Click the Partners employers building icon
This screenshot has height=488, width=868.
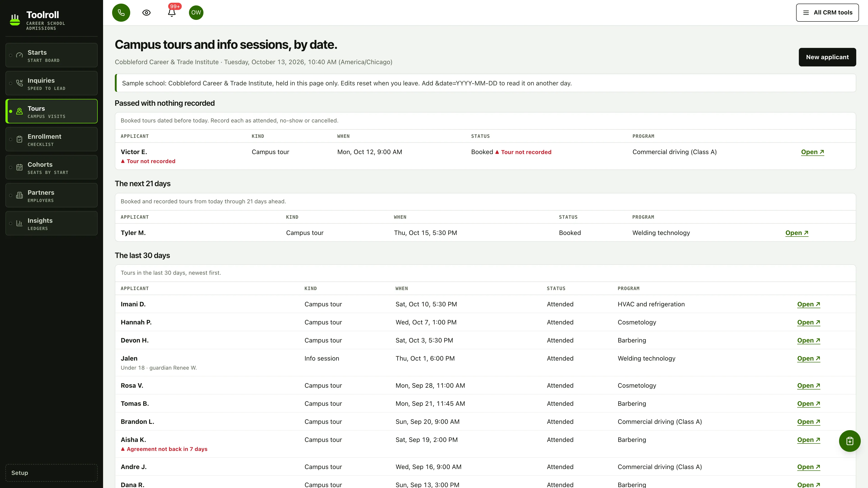coord(19,195)
